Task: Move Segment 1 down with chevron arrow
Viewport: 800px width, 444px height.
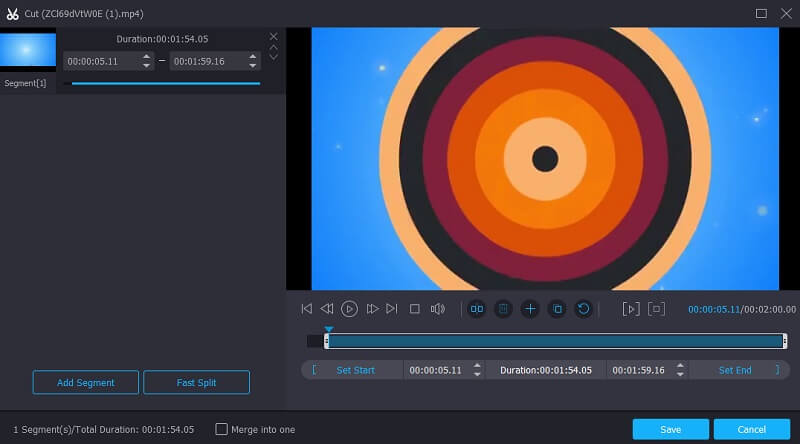Action: 274,57
